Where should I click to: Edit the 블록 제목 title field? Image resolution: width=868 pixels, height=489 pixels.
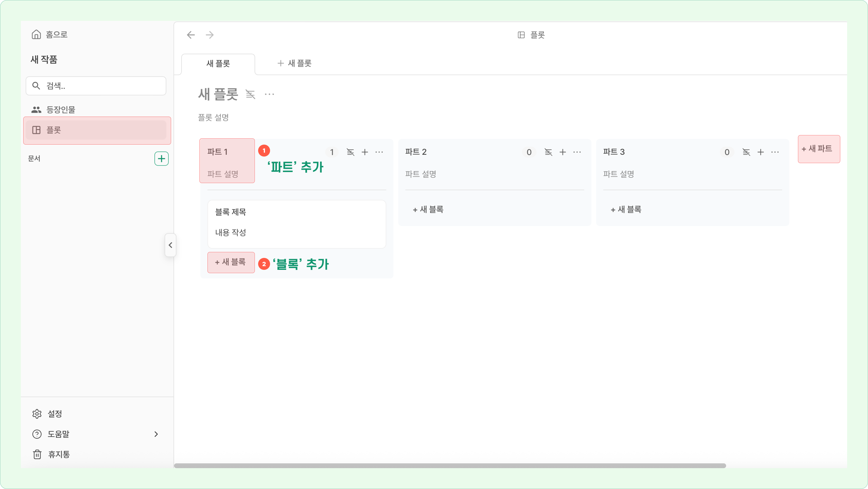231,212
